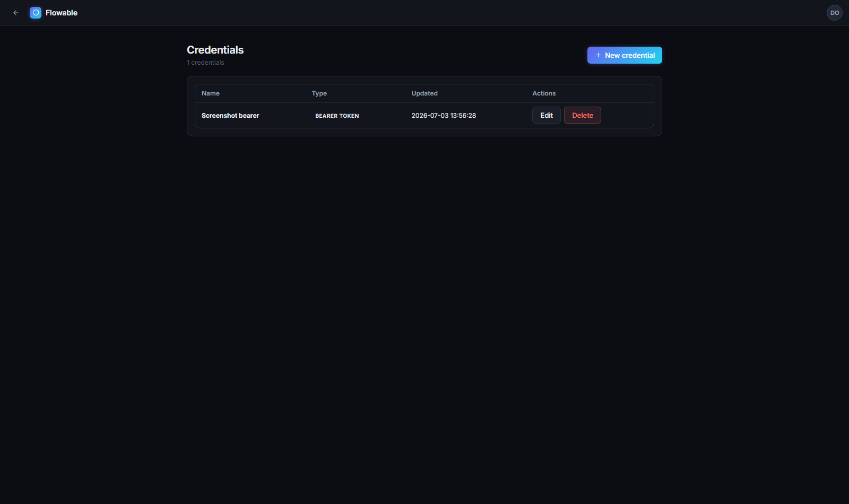The height and width of the screenshot is (504, 849).
Task: Create a new credential
Action: 625,55
